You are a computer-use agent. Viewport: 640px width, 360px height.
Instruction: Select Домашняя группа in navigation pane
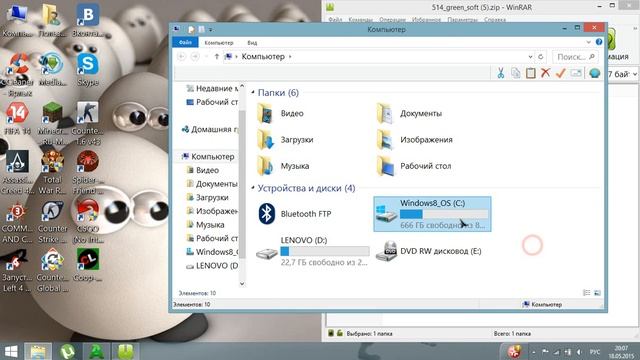(x=209, y=129)
